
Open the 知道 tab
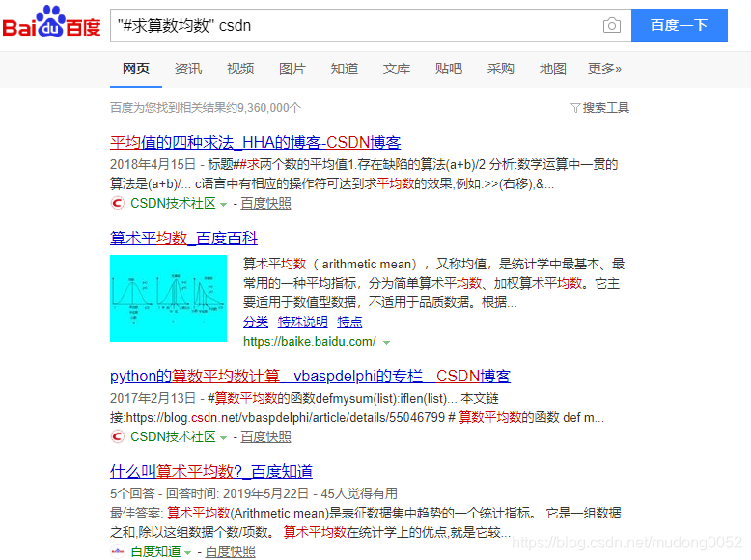pyautogui.click(x=345, y=69)
